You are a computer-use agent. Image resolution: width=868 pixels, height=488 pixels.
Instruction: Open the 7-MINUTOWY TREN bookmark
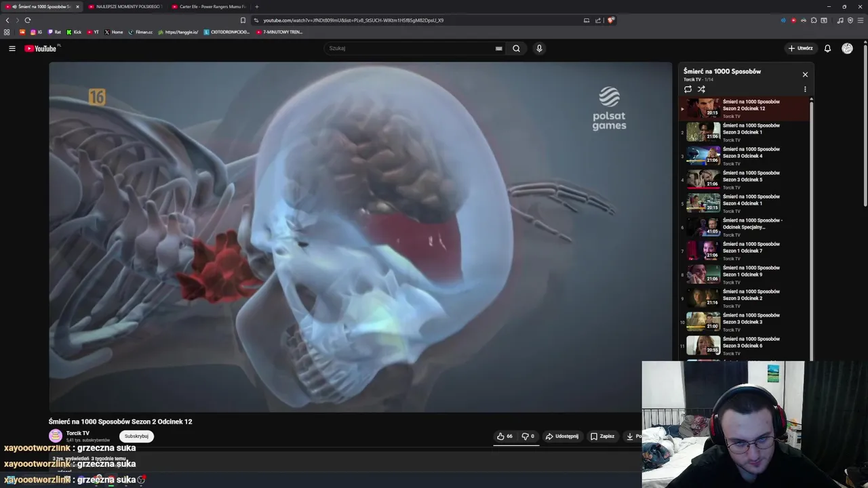click(x=279, y=32)
